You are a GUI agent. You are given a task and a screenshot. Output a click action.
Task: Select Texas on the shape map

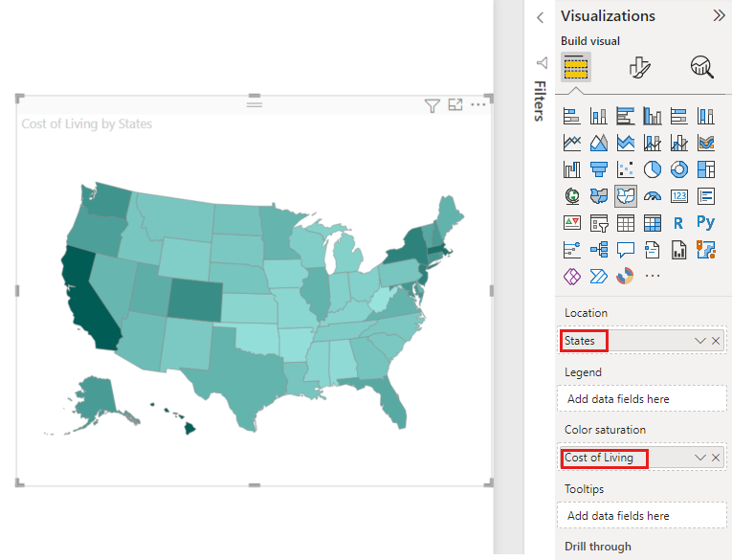243,373
